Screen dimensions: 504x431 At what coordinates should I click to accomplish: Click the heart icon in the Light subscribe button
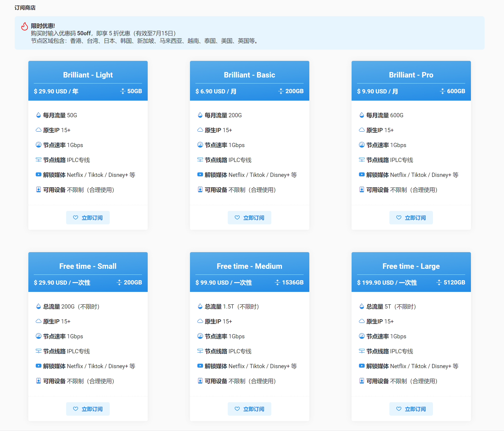tap(76, 218)
